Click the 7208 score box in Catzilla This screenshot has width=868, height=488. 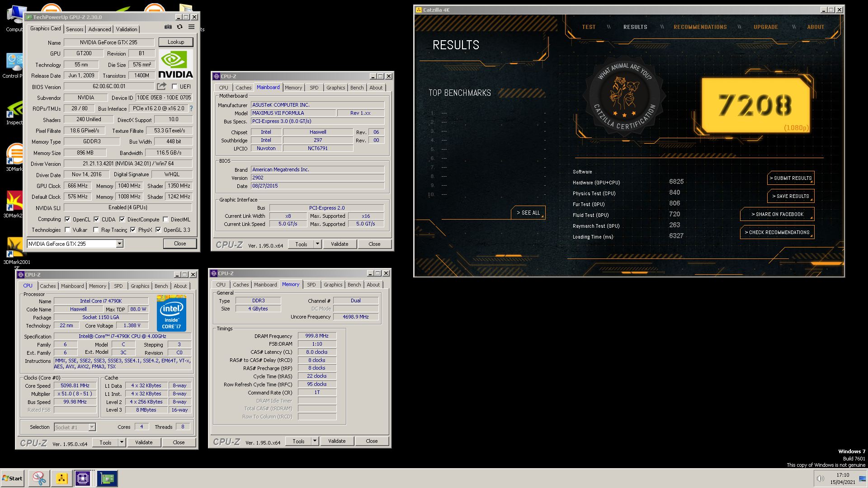coord(755,105)
